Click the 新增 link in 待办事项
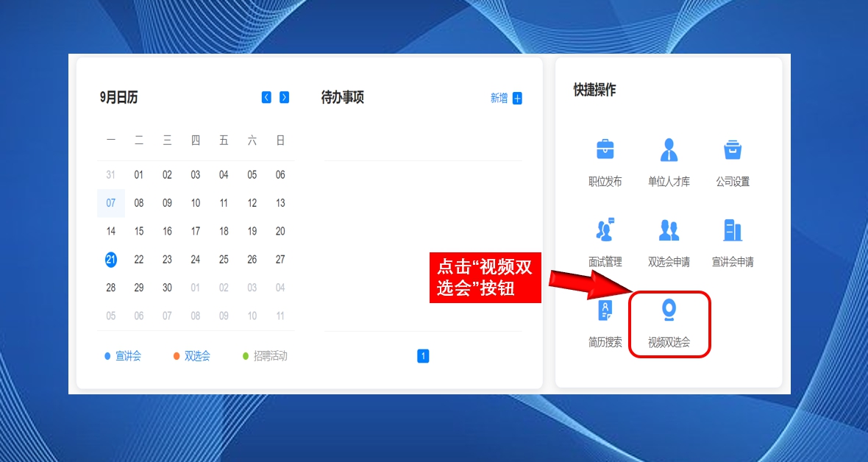868x462 pixels. 499,98
